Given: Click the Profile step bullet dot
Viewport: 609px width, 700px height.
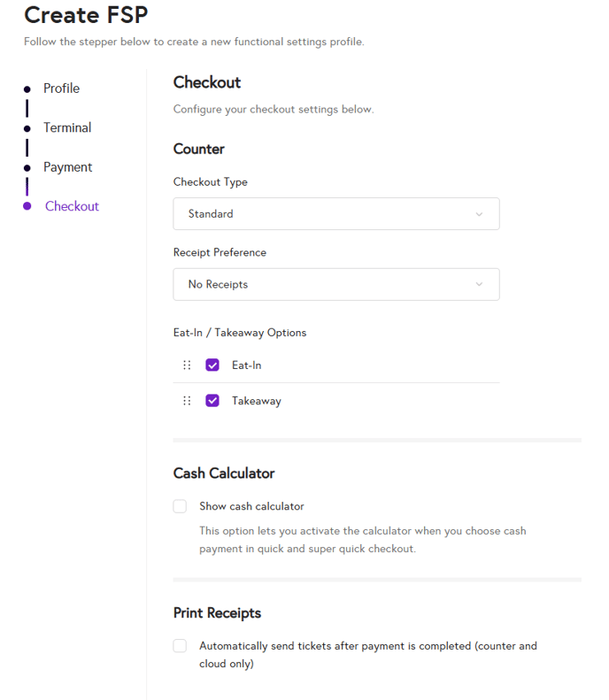Looking at the screenshot, I should coord(27,88).
